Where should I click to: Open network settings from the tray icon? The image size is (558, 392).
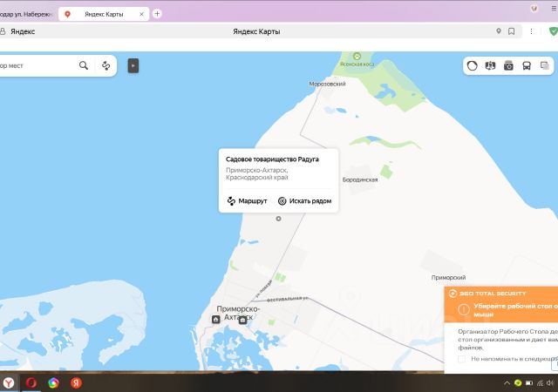(541, 383)
